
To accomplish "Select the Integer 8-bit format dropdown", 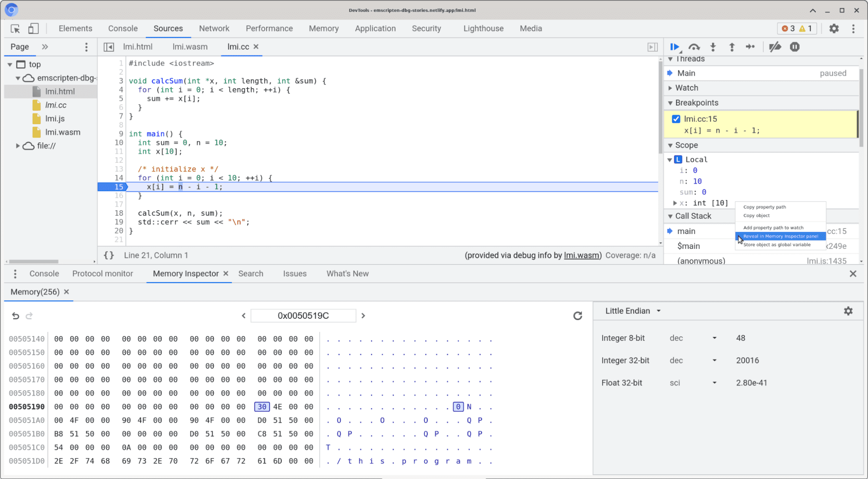I will click(692, 337).
